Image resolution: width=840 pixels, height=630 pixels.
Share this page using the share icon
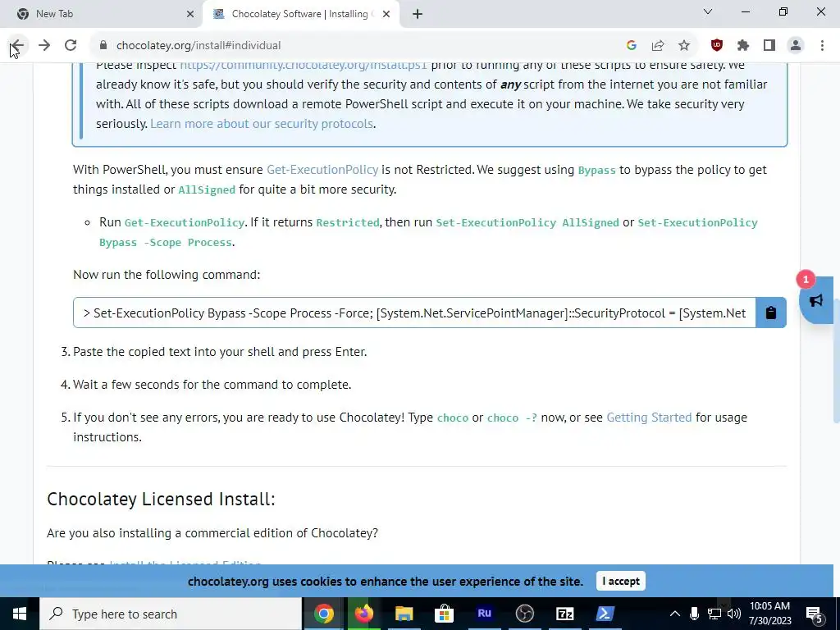pos(658,46)
